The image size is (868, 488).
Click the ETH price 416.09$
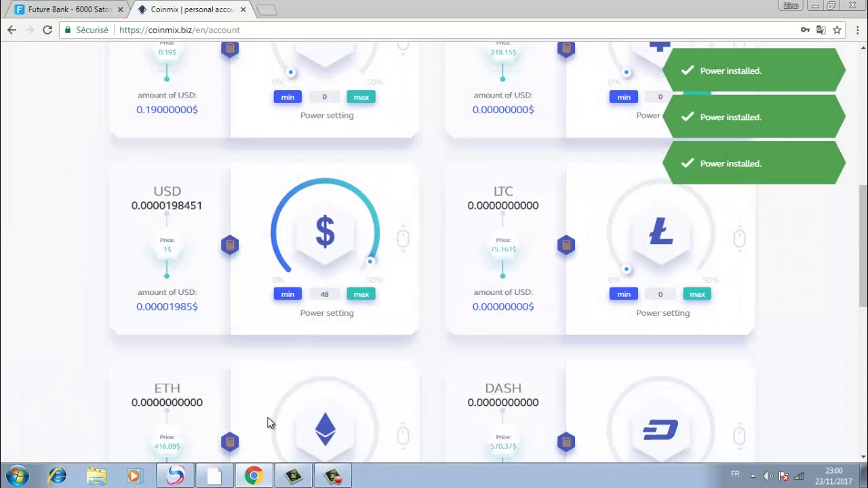(167, 447)
